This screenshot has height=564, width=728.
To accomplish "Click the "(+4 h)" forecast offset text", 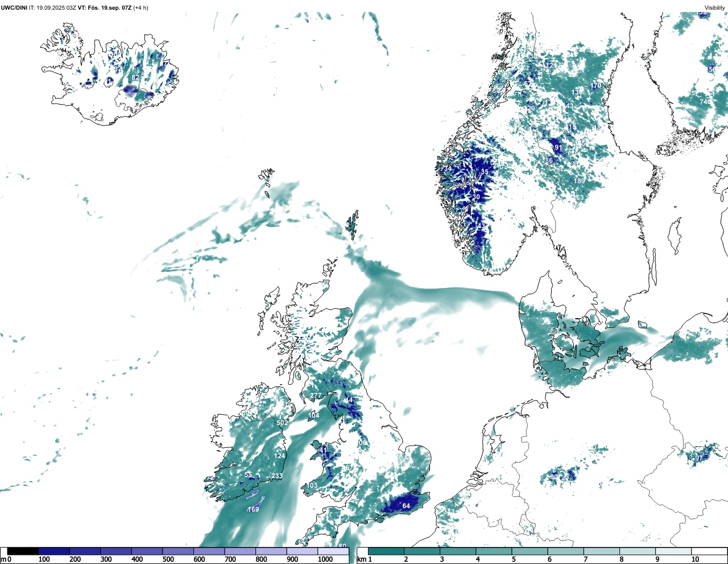I will pyautogui.click(x=141, y=8).
